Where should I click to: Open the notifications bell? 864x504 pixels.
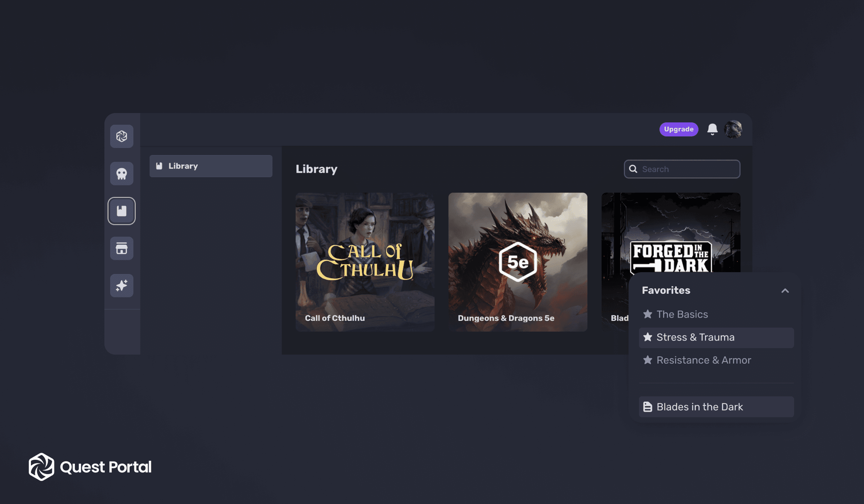712,129
